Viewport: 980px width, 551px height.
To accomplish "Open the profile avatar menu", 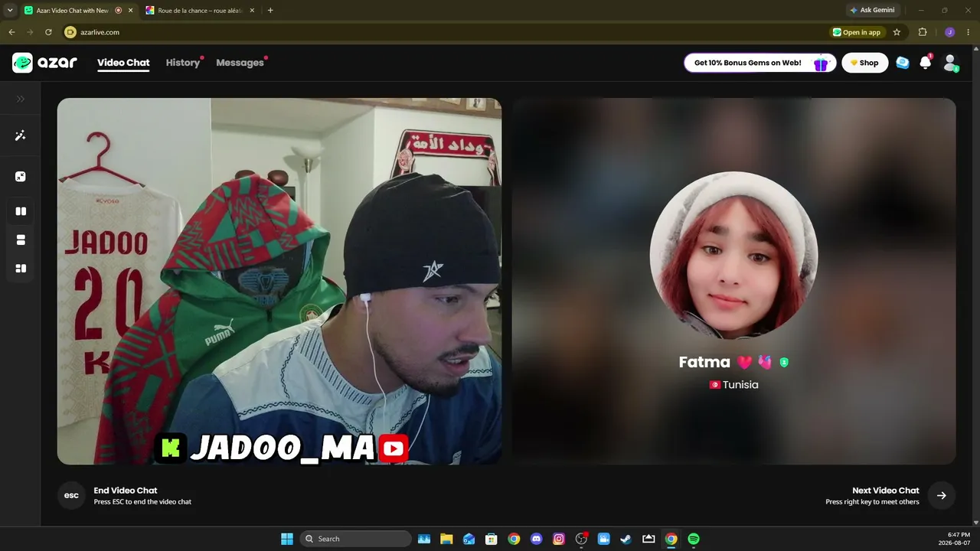I will [950, 63].
